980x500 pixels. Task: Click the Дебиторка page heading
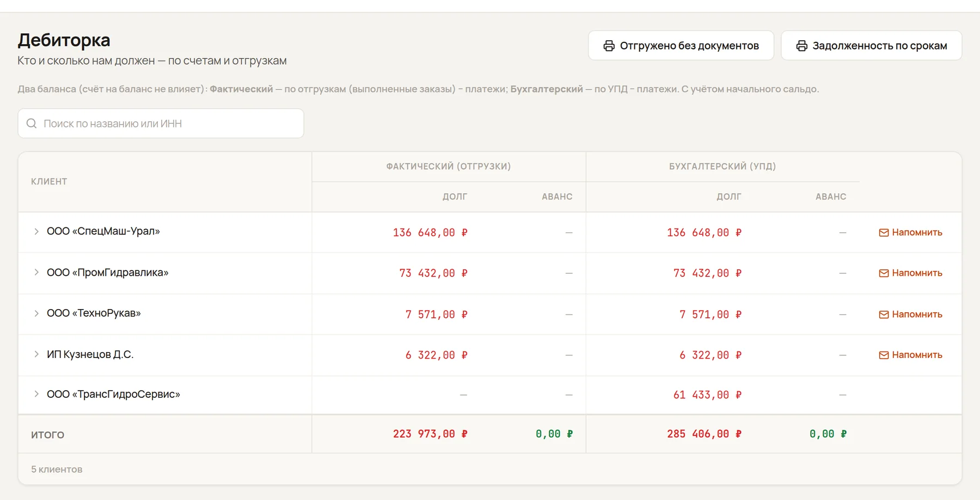(x=64, y=40)
